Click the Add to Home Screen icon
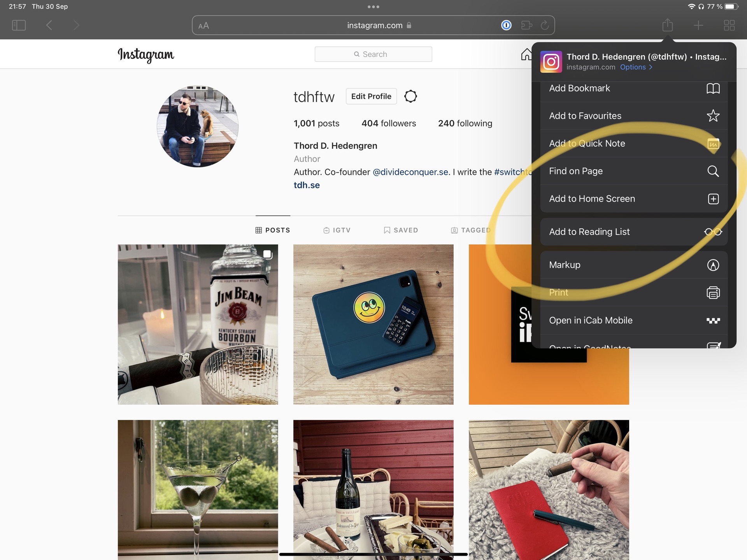 click(x=714, y=198)
